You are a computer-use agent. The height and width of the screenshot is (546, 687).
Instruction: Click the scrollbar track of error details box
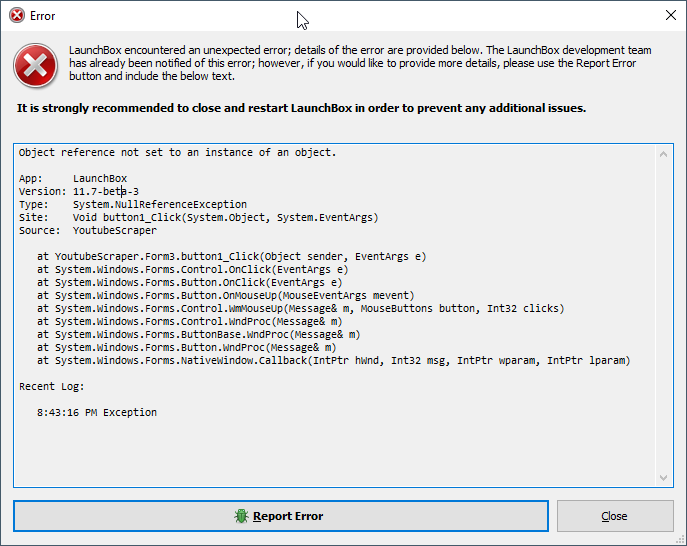pyautogui.click(x=663, y=316)
